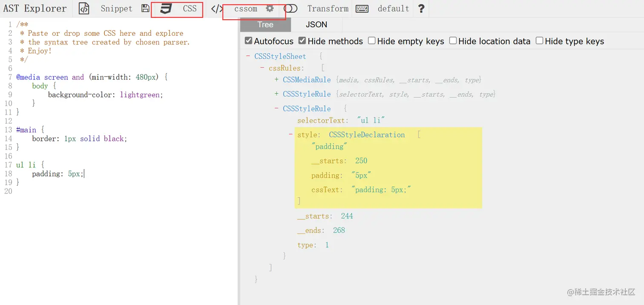644x305 pixels.
Task: Click the #main selector line
Action: click(30, 129)
